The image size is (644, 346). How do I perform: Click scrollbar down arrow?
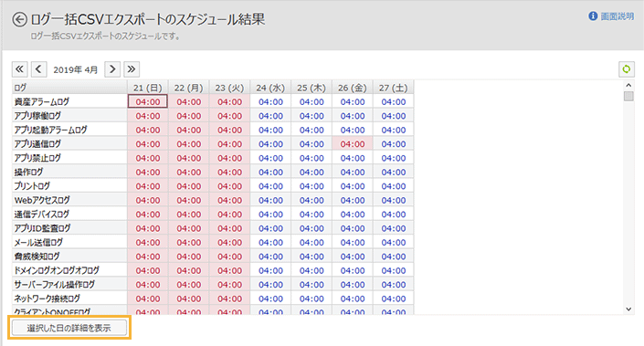click(x=628, y=309)
